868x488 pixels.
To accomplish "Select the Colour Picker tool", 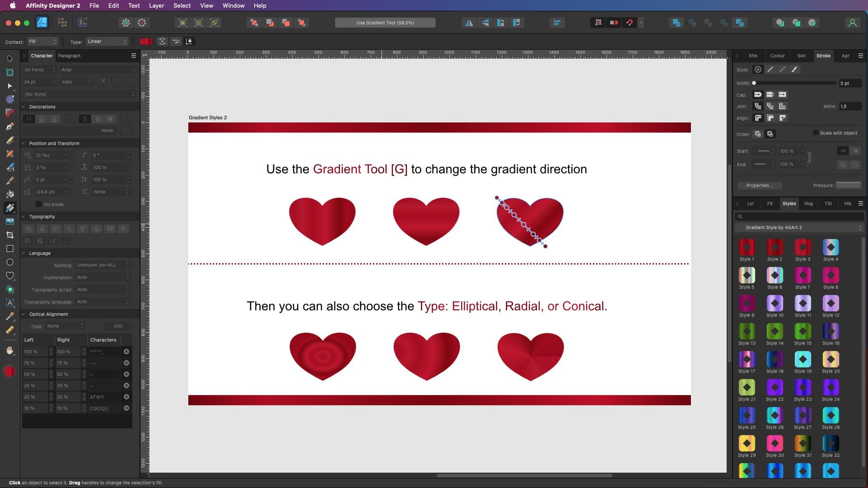I will click(10, 317).
